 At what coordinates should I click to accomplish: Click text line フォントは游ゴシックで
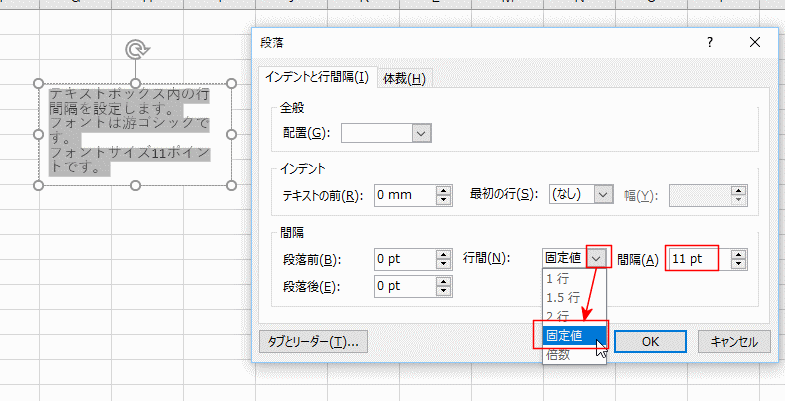[130, 123]
